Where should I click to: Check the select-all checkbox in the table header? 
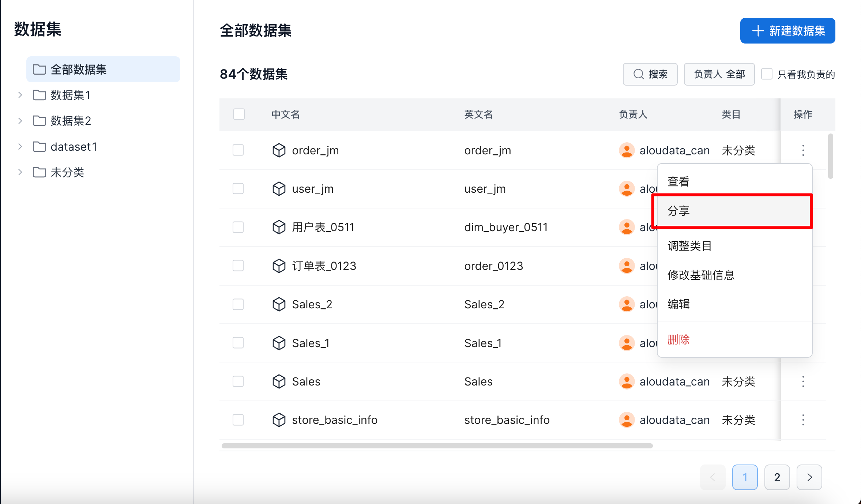(x=239, y=114)
